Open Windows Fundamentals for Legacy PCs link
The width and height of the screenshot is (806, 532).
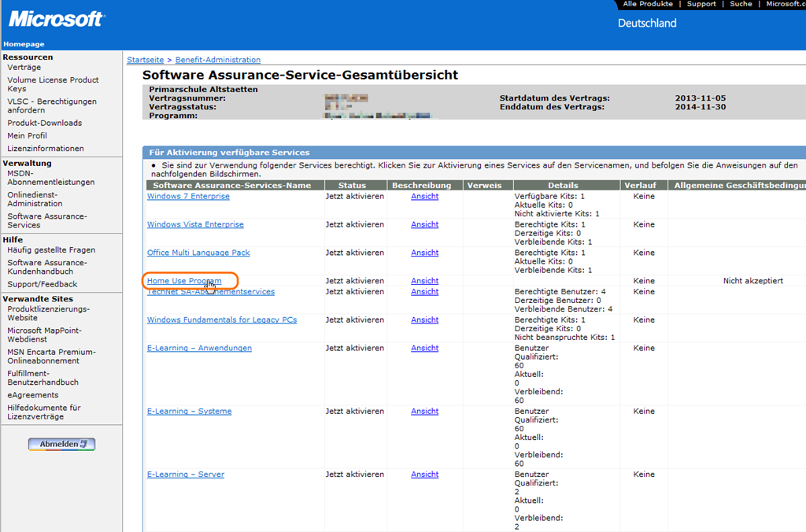(x=222, y=320)
